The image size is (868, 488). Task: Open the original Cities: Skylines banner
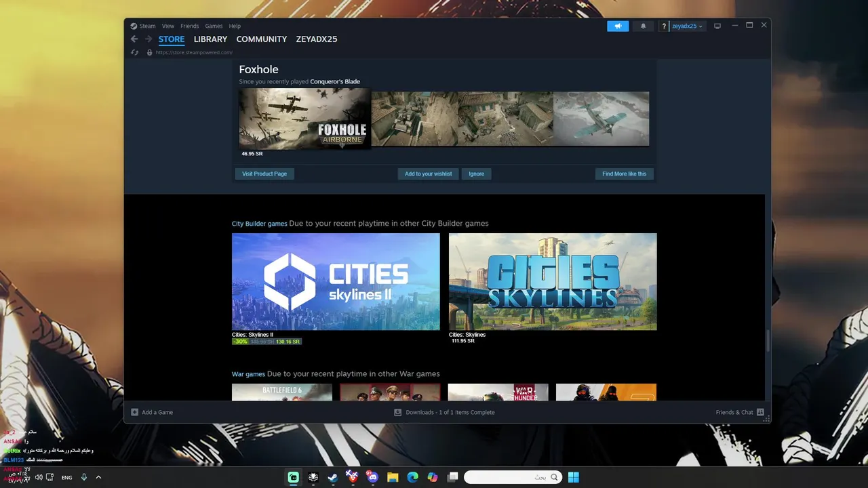[x=553, y=282]
